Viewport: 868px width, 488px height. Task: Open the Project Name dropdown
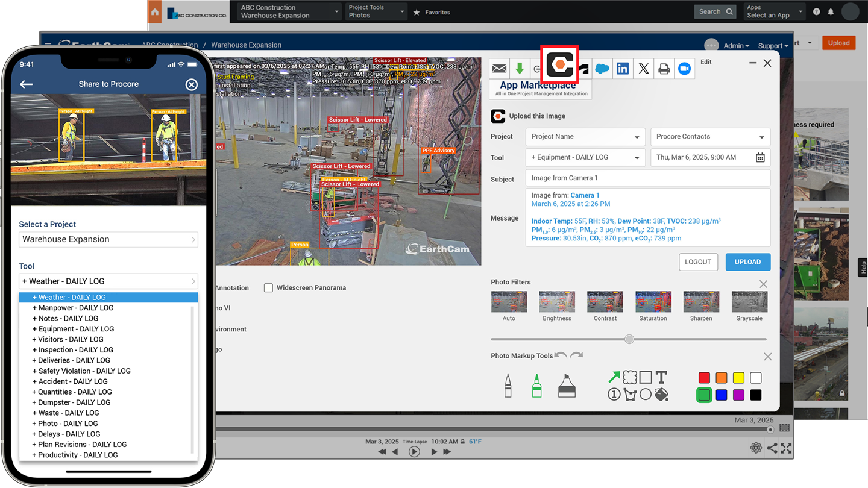coord(585,137)
